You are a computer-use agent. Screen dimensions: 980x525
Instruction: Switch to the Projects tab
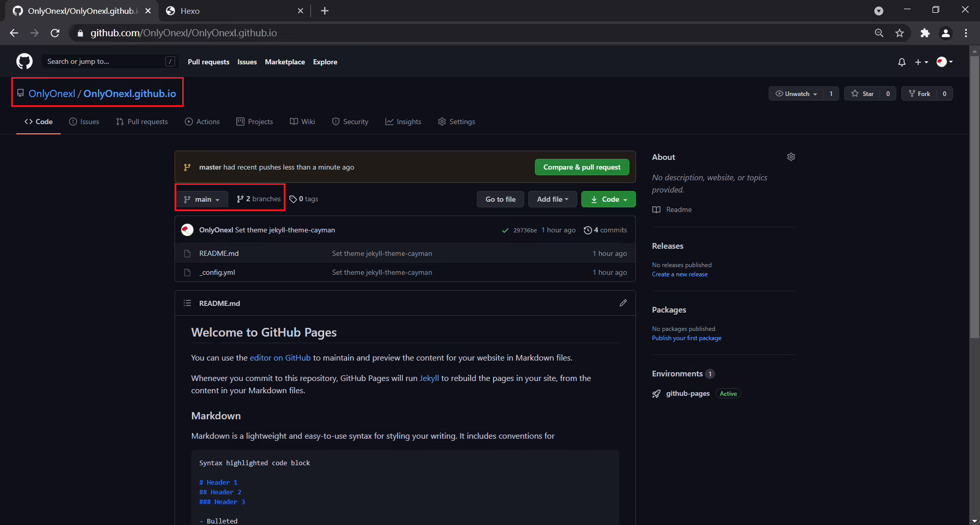point(255,122)
